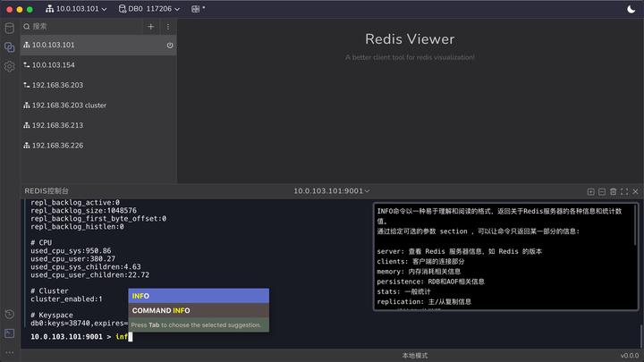Open the database icon in the left sidebar
The height and width of the screenshot is (362, 644).
point(10,28)
